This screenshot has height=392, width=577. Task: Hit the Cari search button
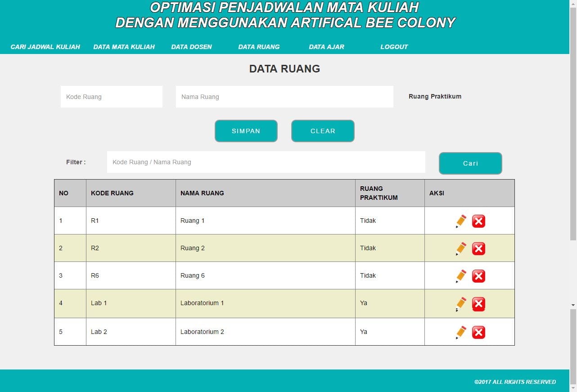[x=470, y=163]
